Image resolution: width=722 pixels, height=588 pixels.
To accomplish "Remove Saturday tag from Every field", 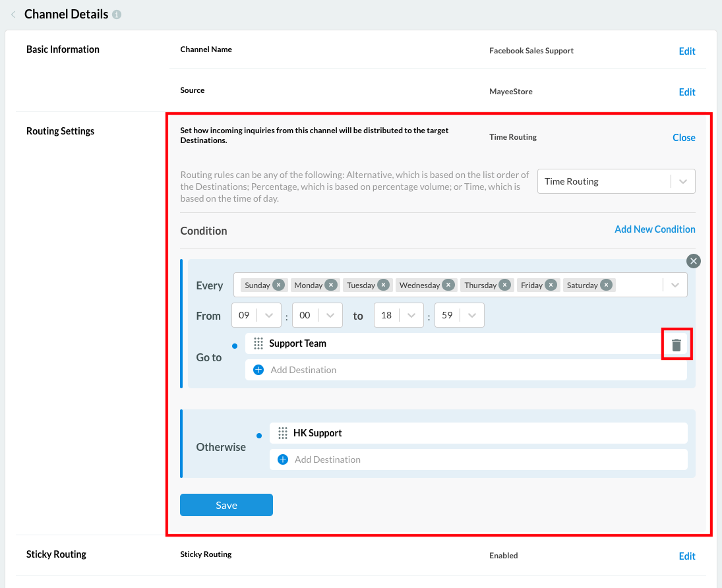I will 607,285.
